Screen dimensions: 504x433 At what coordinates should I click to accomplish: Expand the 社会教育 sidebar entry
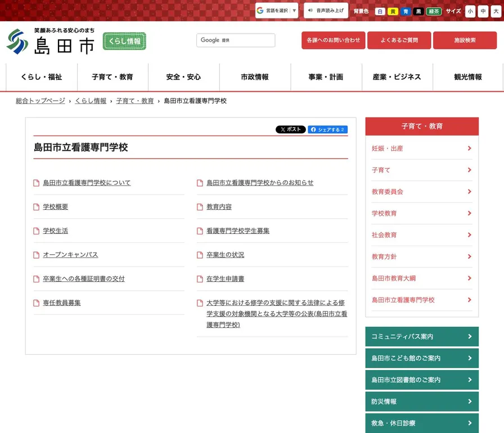pos(422,235)
